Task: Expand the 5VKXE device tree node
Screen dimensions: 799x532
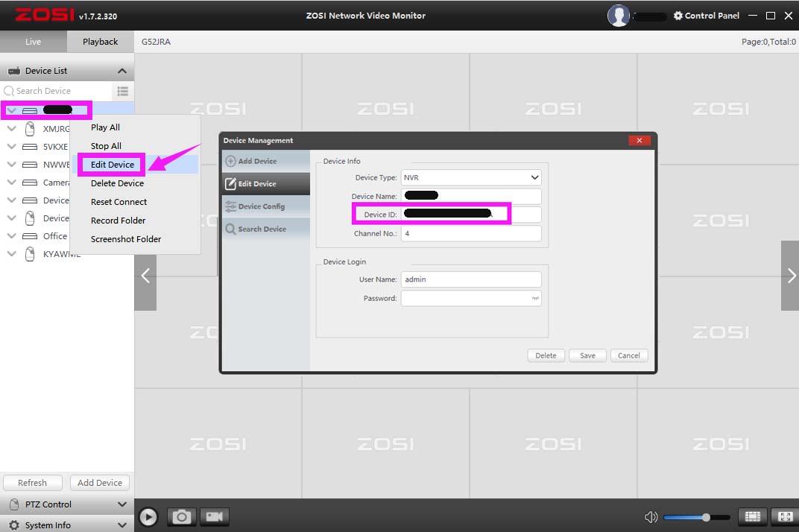Action: point(11,147)
